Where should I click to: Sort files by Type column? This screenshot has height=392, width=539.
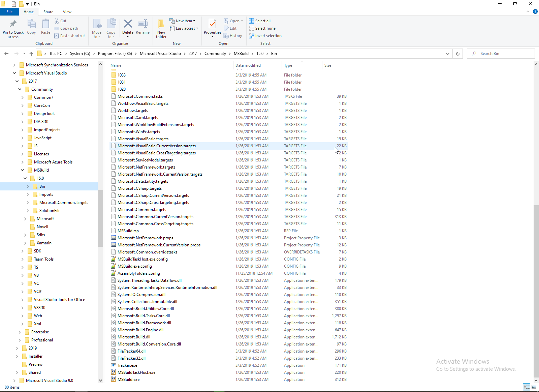click(302, 65)
